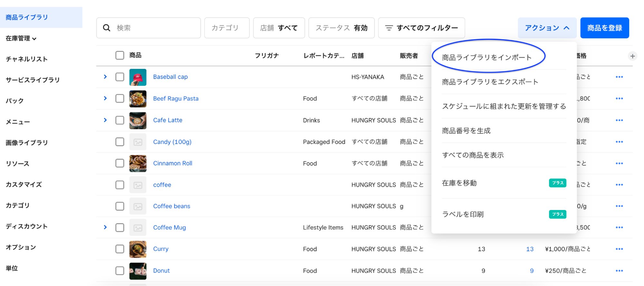This screenshot has width=644, height=286.
Task: Expand the Cafe Latte row
Action: (105, 120)
